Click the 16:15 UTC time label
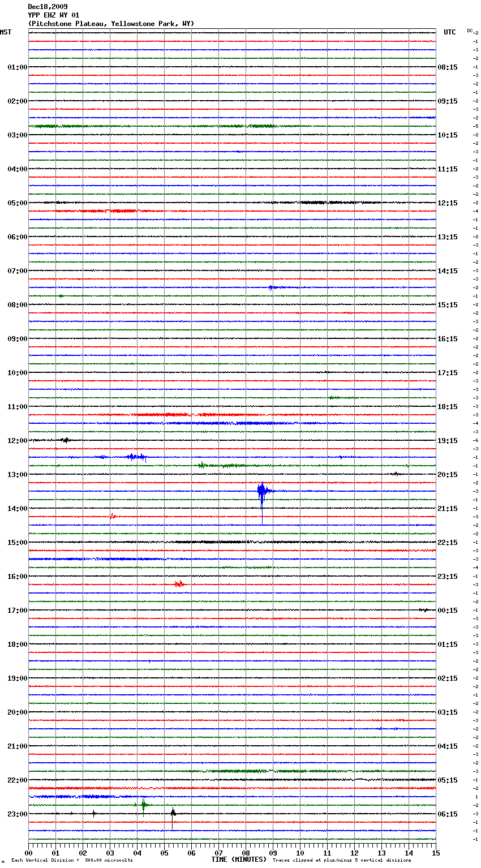This screenshot has width=481, height=868. point(448,339)
